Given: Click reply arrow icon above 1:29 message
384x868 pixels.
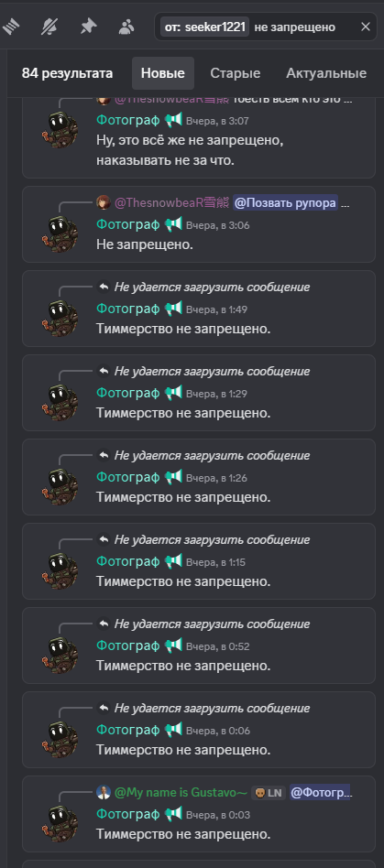Looking at the screenshot, I should point(104,371).
